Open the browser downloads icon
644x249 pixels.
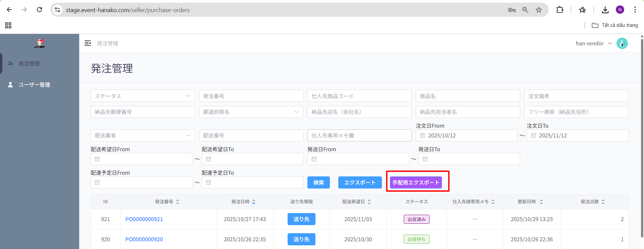605,10
